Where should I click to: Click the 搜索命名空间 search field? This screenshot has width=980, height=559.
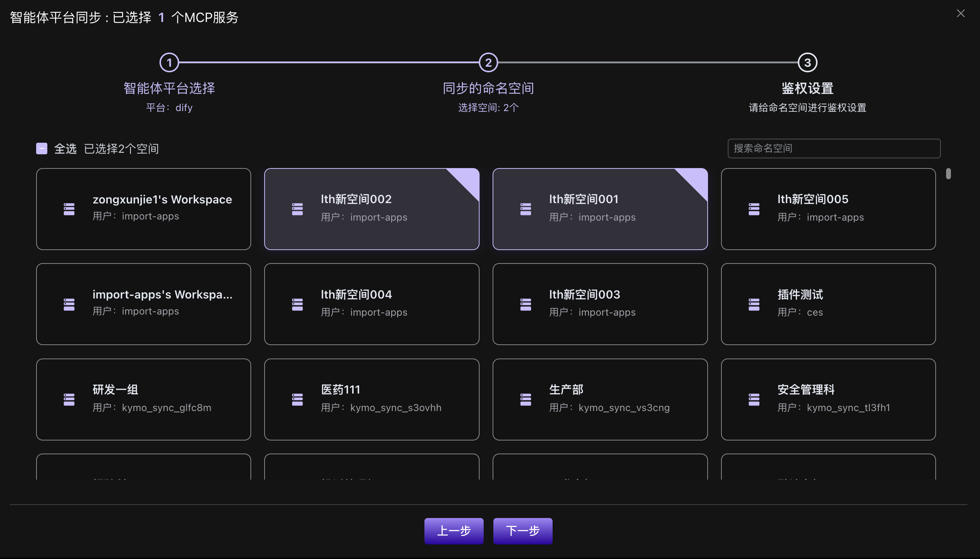[833, 148]
